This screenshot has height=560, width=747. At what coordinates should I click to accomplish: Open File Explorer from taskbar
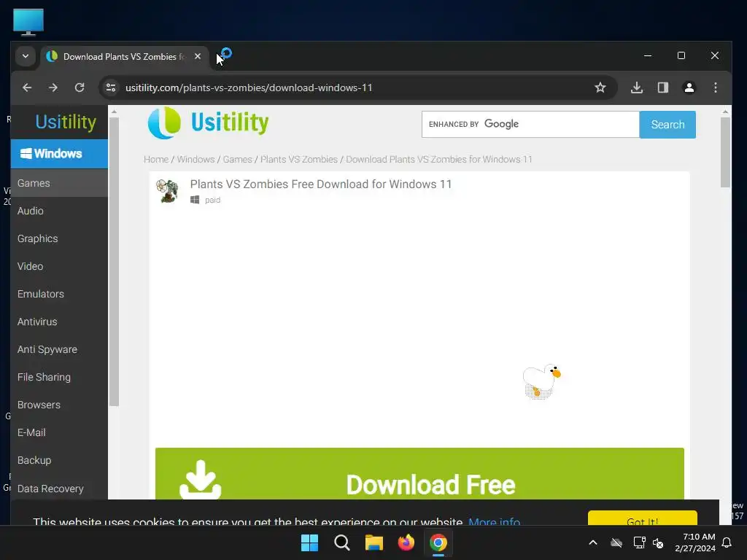click(x=374, y=542)
